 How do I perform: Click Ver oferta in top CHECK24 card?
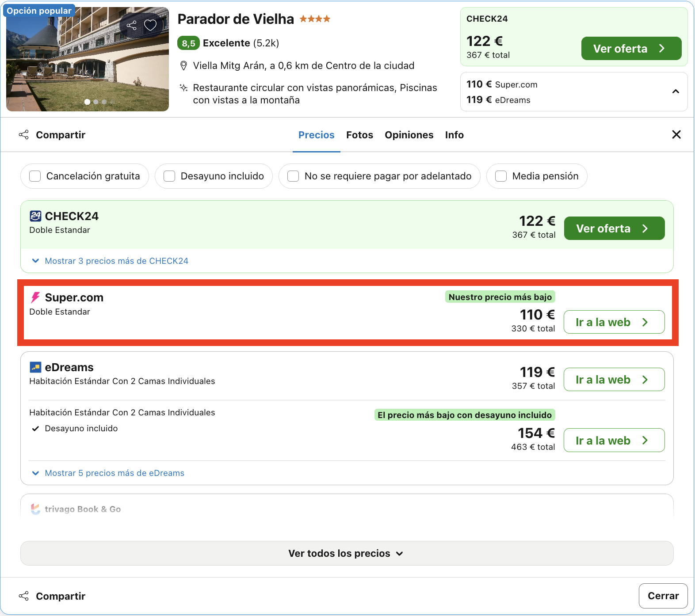(631, 49)
